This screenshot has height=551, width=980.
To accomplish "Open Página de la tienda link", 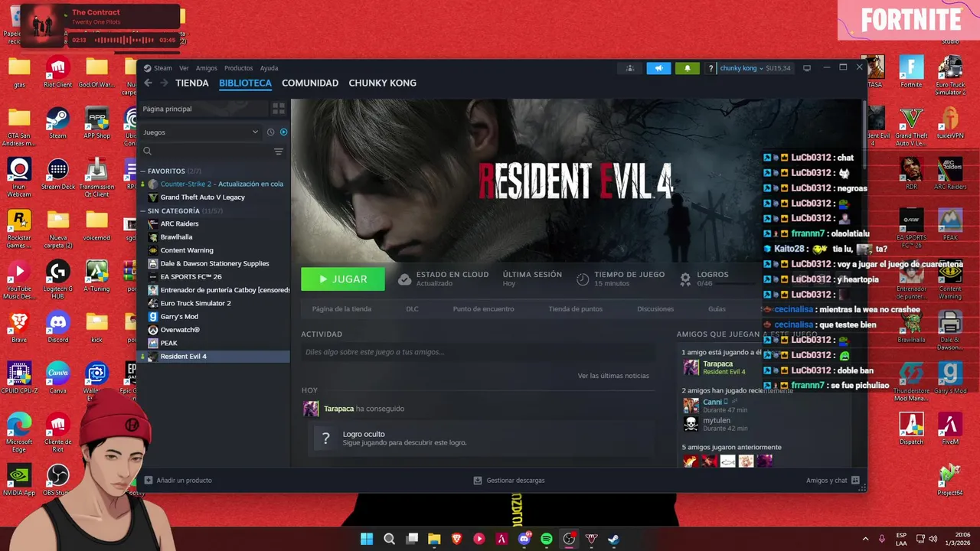I will (x=341, y=309).
